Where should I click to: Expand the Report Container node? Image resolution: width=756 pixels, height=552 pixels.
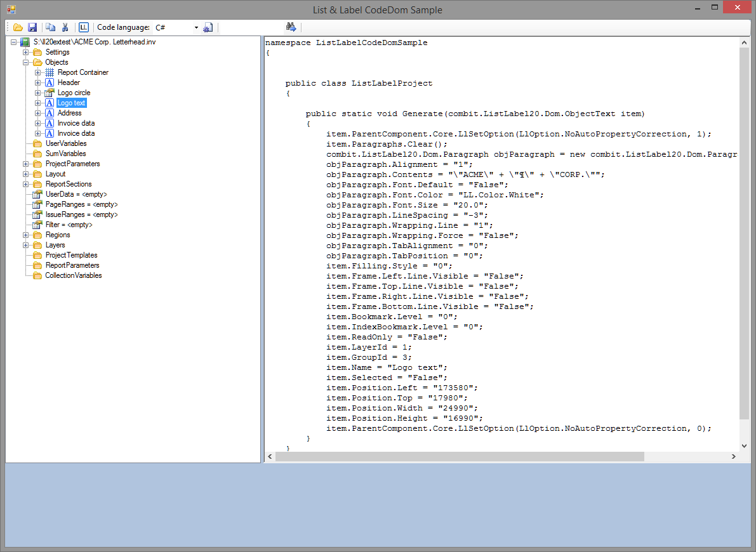point(37,72)
